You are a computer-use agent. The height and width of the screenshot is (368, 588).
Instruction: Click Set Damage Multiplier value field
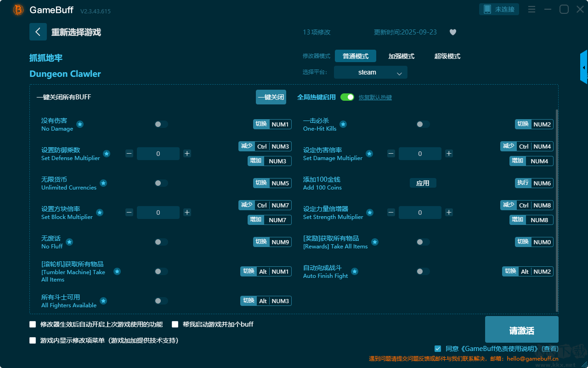coord(420,154)
